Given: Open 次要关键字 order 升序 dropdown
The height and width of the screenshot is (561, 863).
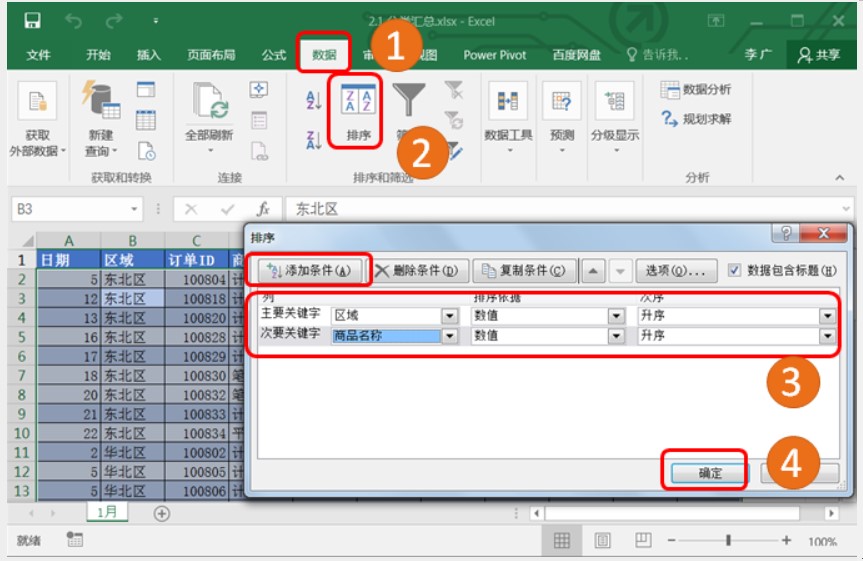Looking at the screenshot, I should tap(827, 336).
